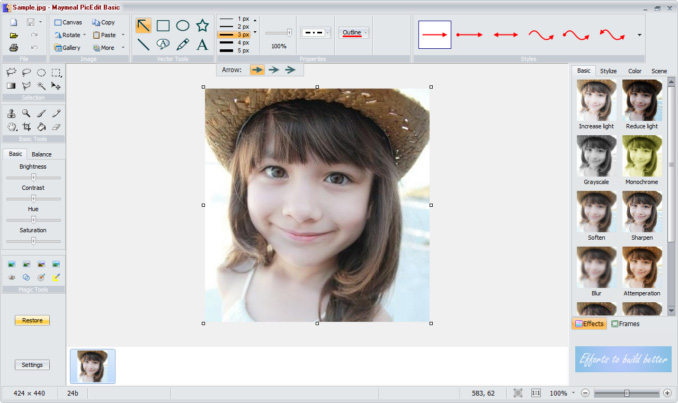
Task: Pick the rectangle vector shape tool
Action: 163,26
